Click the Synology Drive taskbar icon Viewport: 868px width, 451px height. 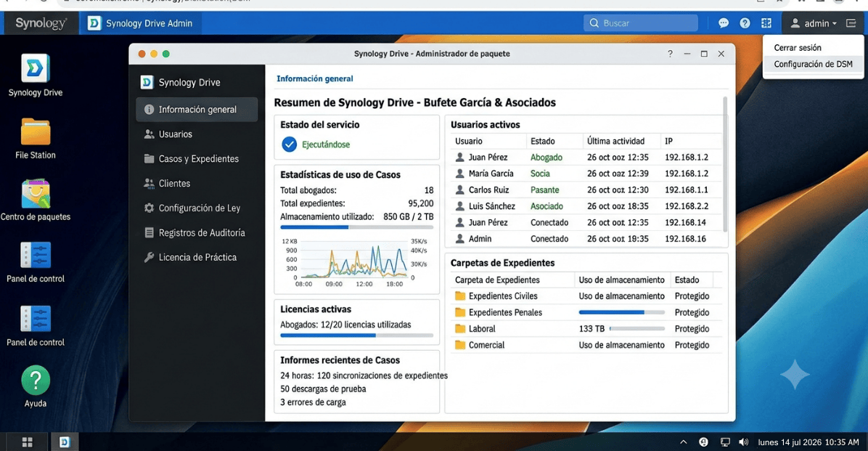coord(65,442)
